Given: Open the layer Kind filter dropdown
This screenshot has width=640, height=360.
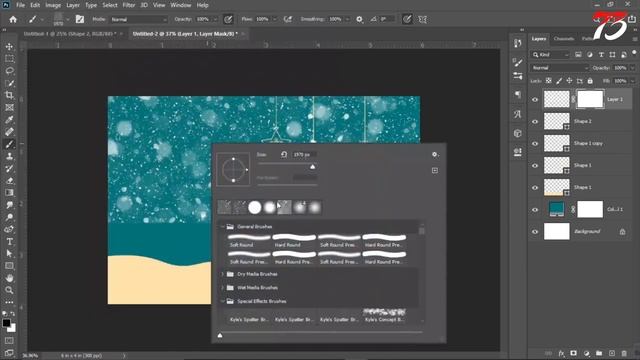Looking at the screenshot, I should [550, 55].
